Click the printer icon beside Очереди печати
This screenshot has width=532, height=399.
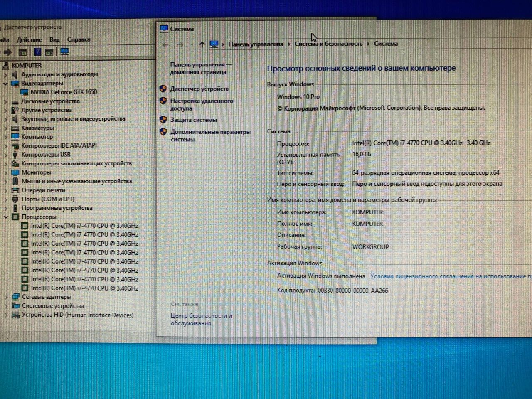coord(15,190)
